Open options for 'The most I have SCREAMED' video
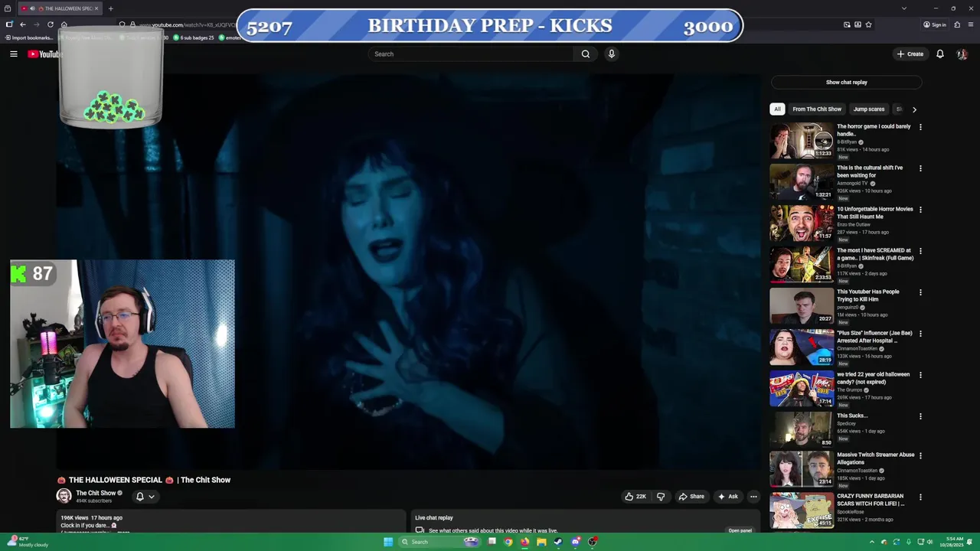980x551 pixels. 920,251
